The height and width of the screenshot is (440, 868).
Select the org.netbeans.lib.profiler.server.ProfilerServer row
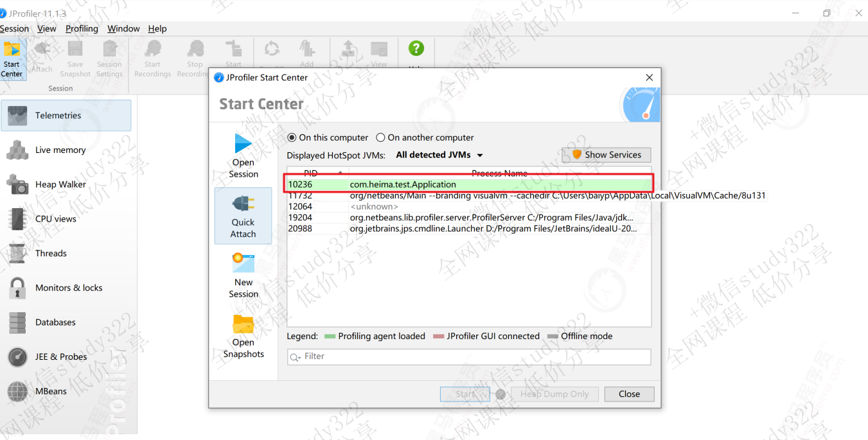(469, 217)
